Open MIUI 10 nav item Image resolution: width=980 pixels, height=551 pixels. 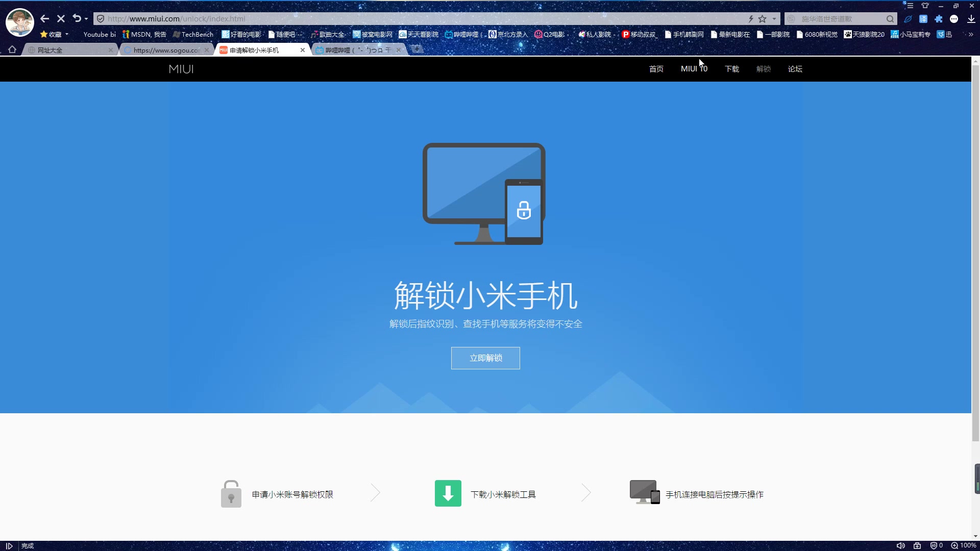pyautogui.click(x=694, y=69)
